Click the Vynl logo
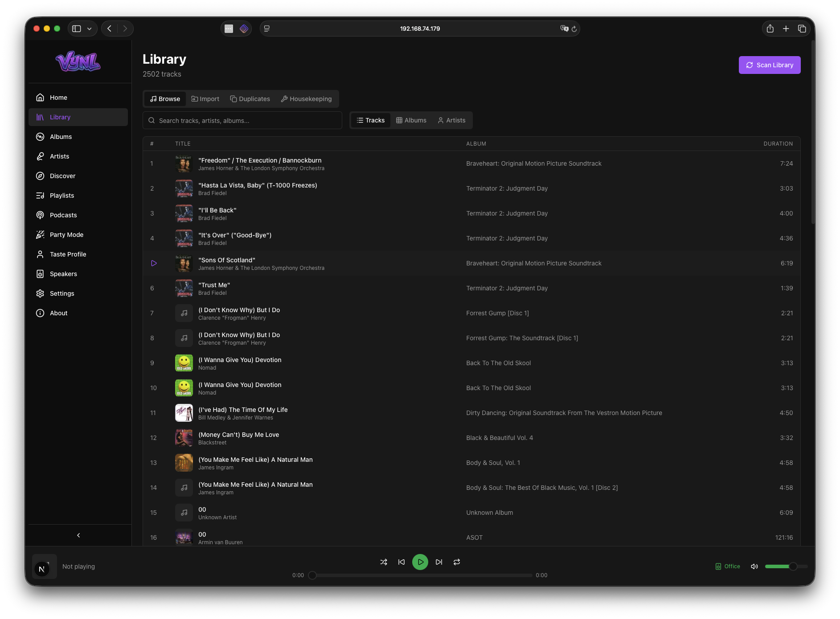 pos(78,61)
